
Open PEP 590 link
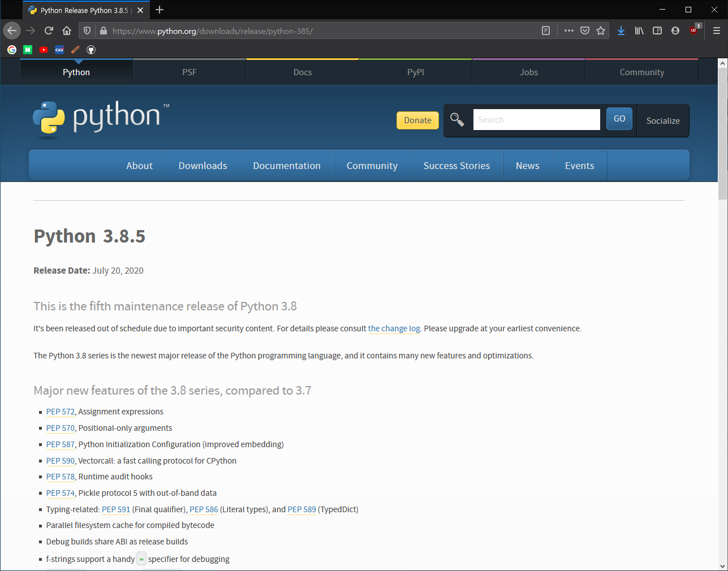coord(61,461)
